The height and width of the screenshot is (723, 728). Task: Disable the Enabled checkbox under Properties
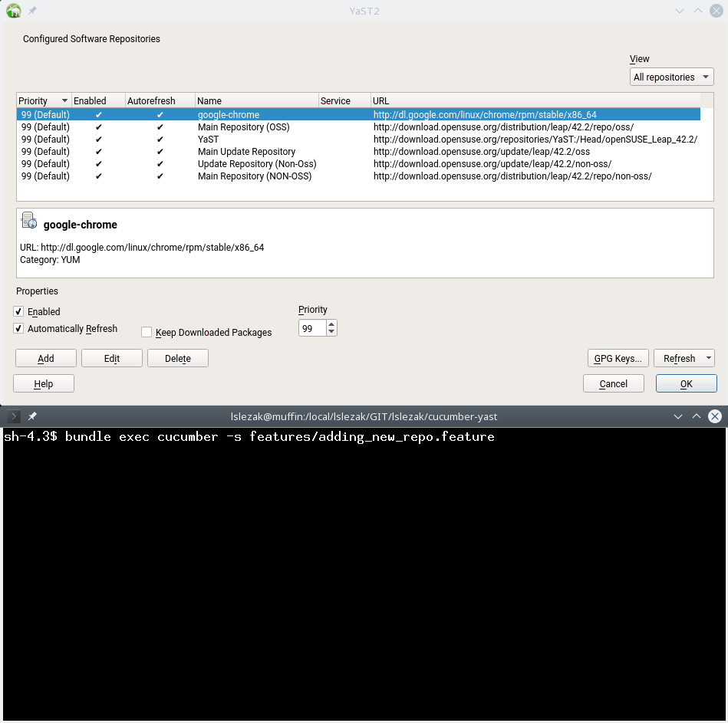coord(19,312)
